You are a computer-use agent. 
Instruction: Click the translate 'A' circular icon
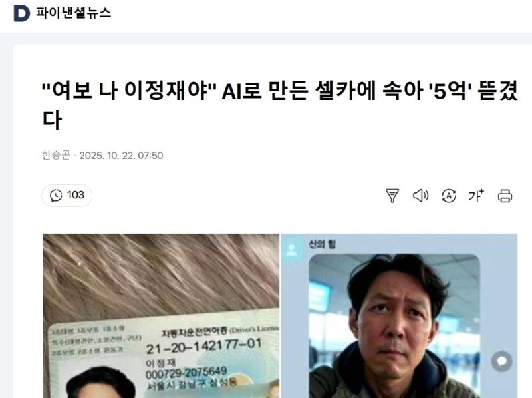448,196
